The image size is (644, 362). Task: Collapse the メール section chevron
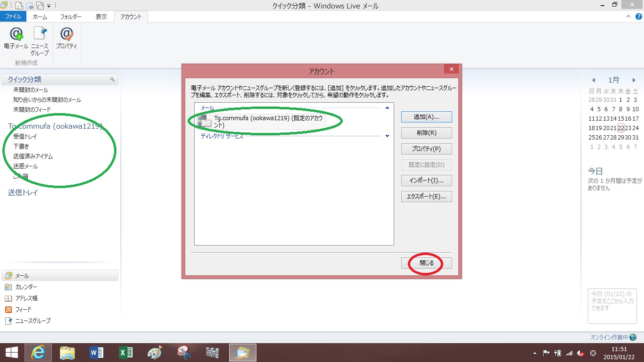point(387,108)
